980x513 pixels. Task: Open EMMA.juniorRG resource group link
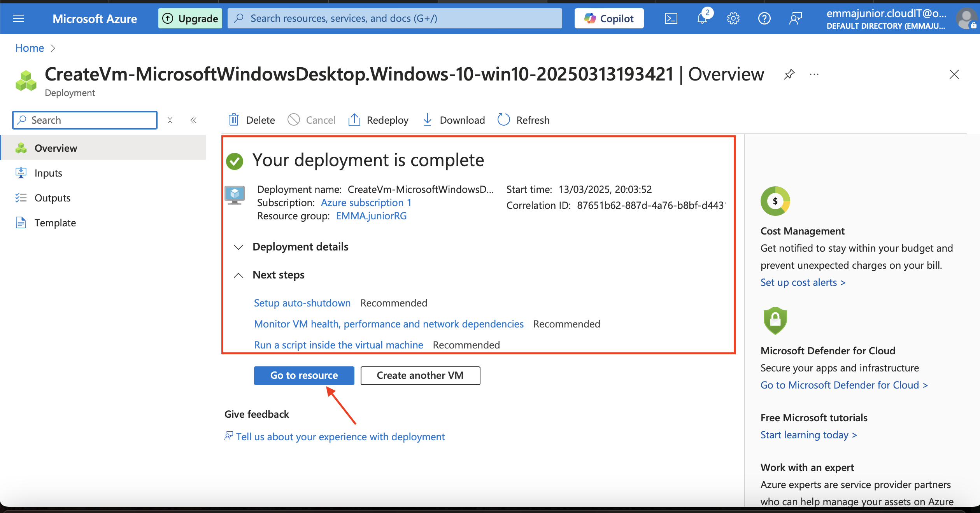(x=371, y=216)
